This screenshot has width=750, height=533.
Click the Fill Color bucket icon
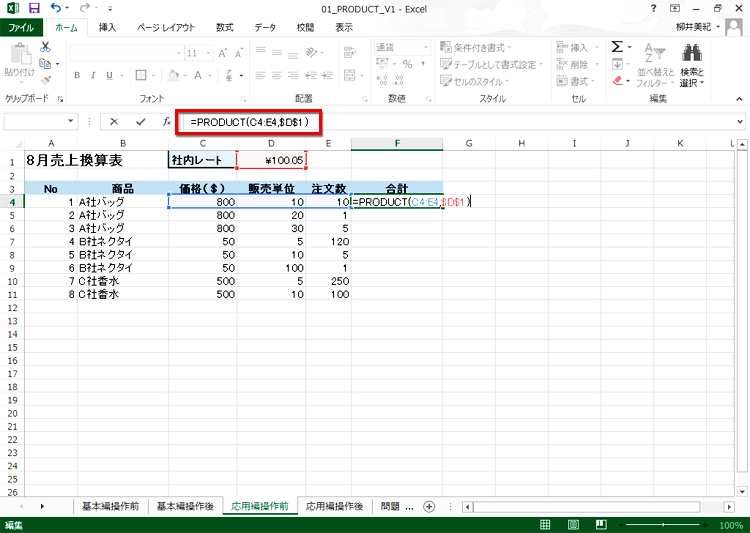pyautogui.click(x=173, y=75)
